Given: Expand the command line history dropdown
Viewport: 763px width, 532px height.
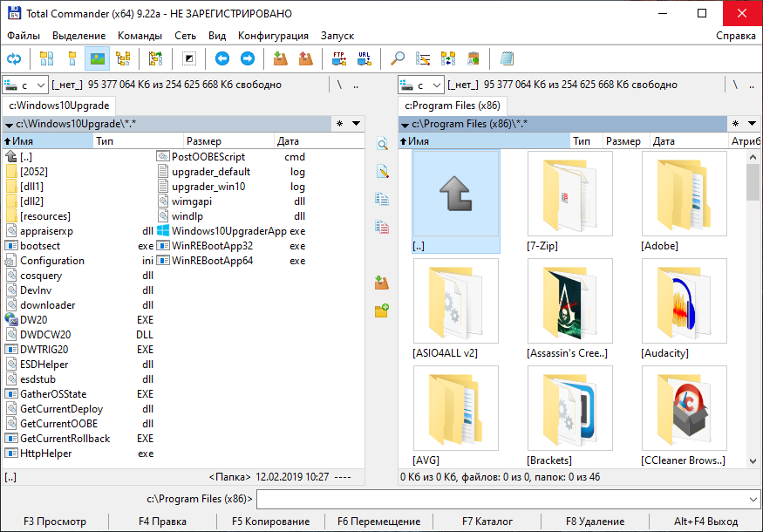Looking at the screenshot, I should (753, 500).
